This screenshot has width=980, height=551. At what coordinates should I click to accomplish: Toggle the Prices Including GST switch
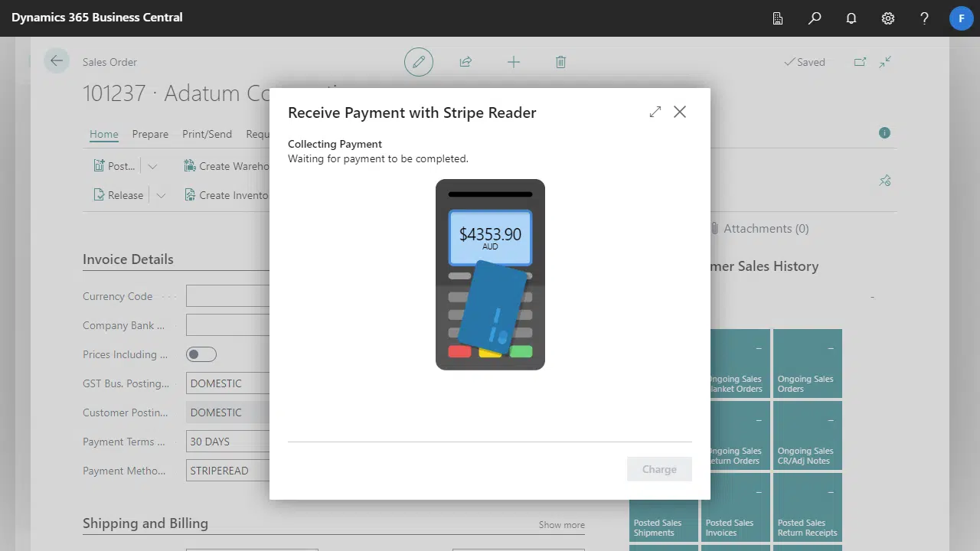(201, 354)
